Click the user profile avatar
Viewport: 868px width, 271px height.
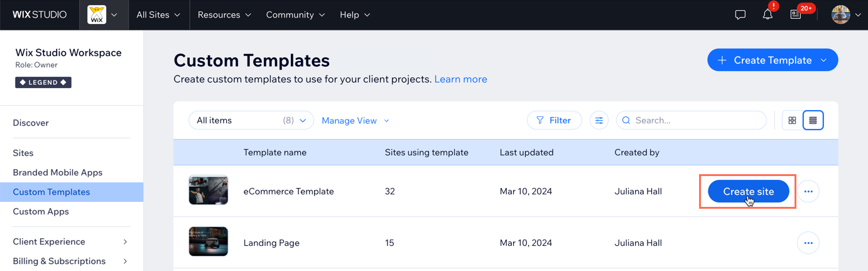[840, 14]
